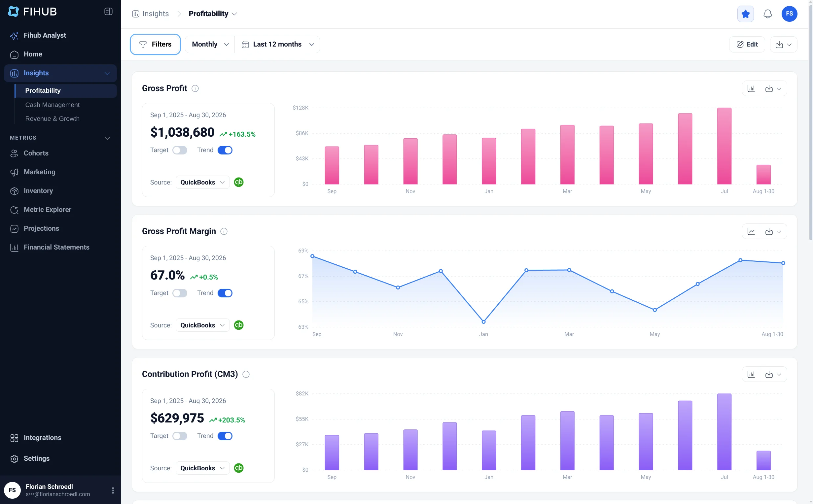Viewport: 813px width, 504px height.
Task: Click the Gross Profit info icon
Action: pyautogui.click(x=195, y=88)
